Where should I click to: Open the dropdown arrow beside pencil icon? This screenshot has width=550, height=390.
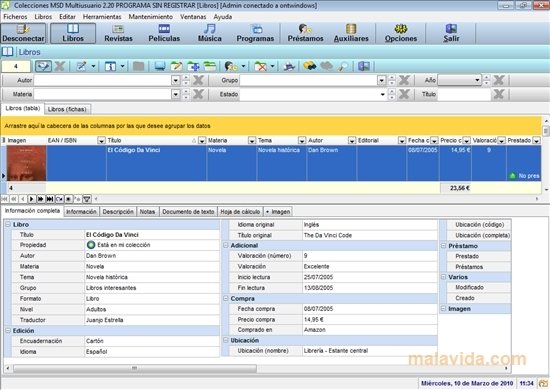pyautogui.click(x=93, y=66)
